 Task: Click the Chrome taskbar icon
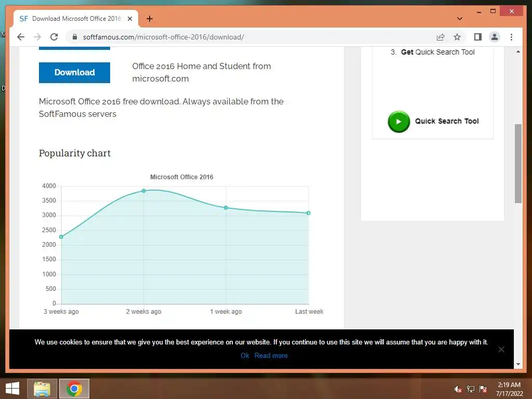[74, 389]
